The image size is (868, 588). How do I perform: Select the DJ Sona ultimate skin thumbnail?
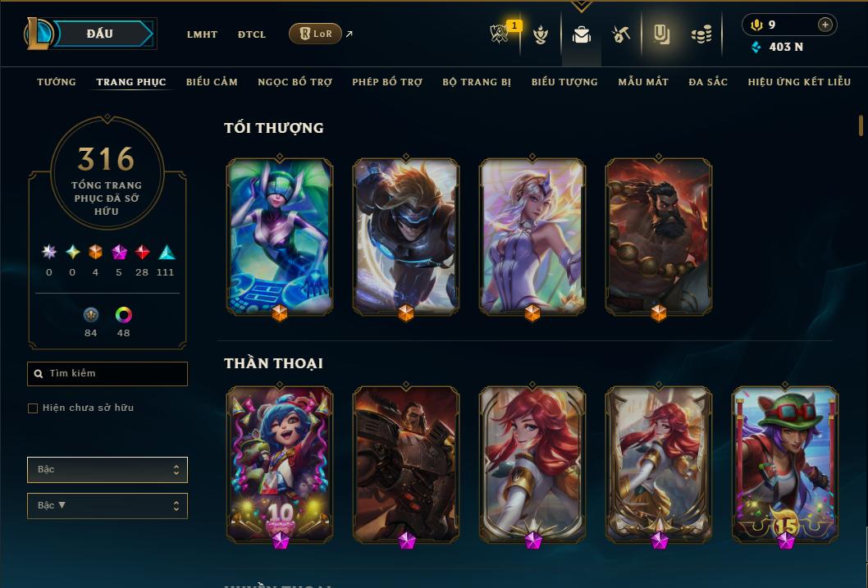[280, 237]
